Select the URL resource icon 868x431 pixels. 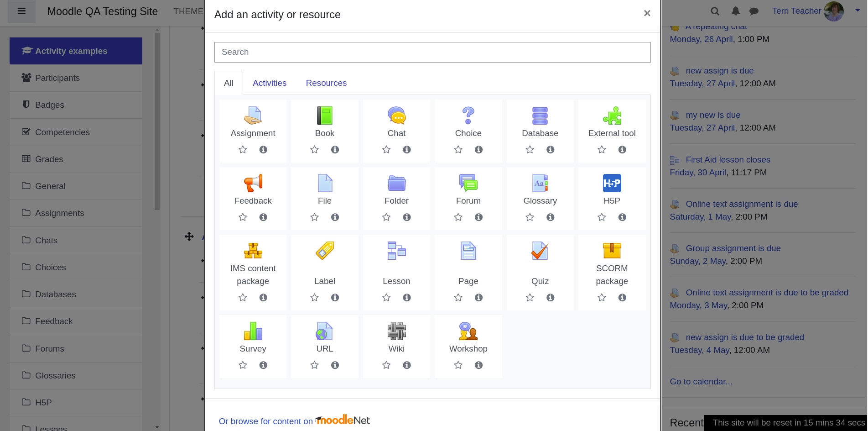[324, 331]
